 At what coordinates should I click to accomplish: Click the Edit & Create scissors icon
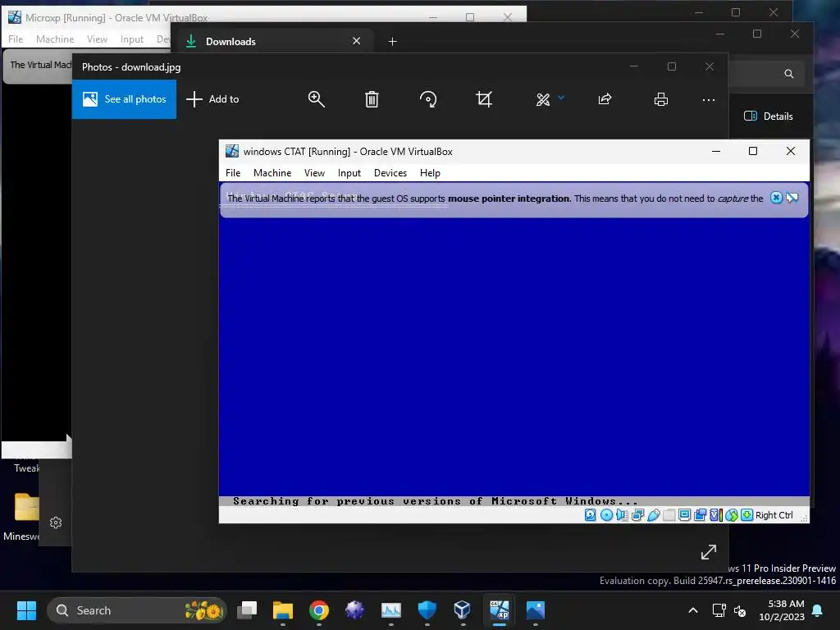[x=543, y=99]
